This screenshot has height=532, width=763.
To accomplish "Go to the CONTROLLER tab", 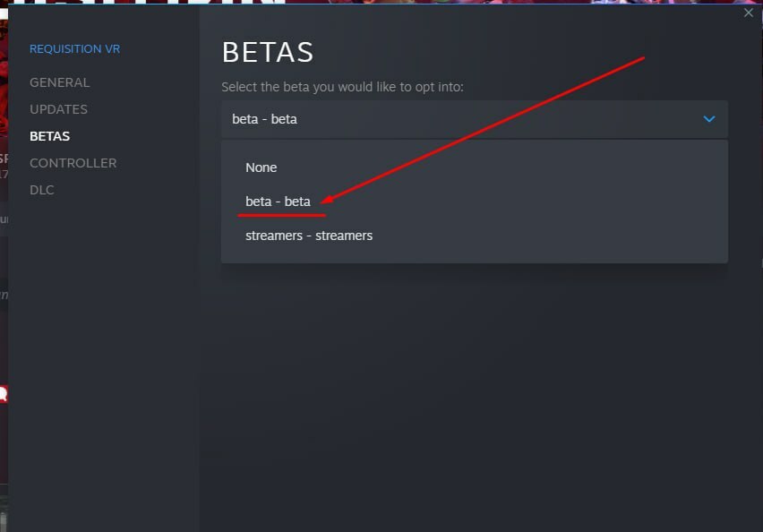I will click(73, 163).
